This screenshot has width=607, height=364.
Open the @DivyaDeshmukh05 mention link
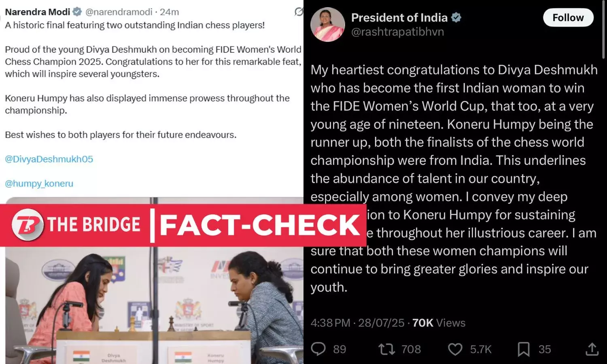pyautogui.click(x=49, y=159)
